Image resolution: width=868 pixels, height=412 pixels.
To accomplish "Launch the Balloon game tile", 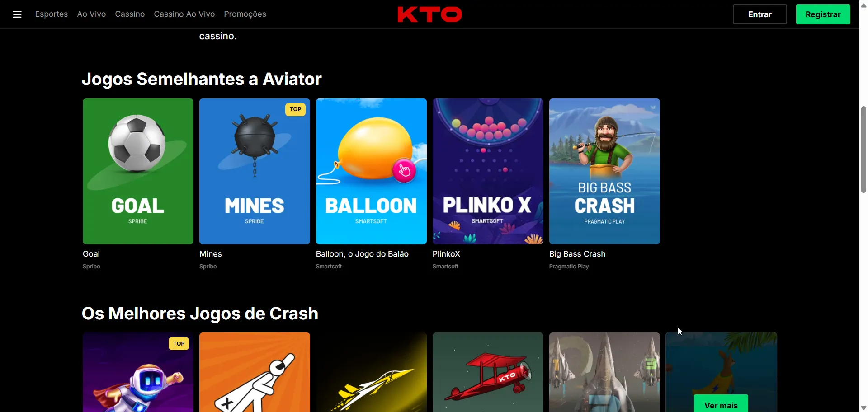I will [371, 171].
